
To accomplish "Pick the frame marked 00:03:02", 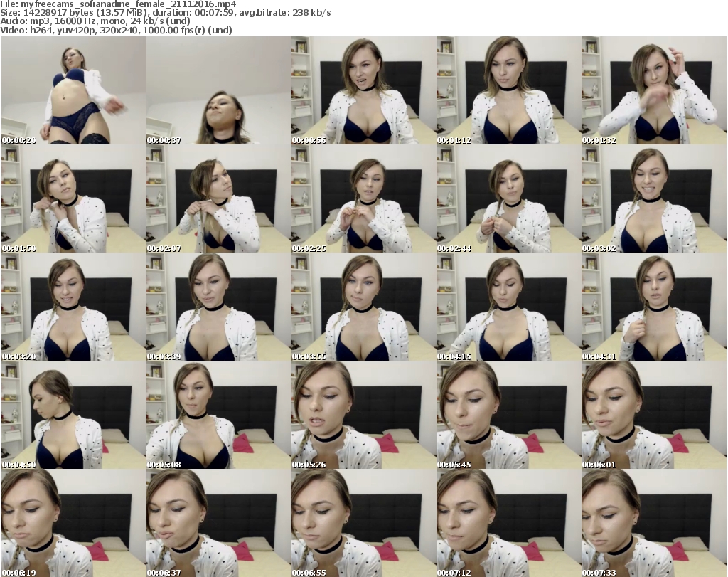I will (x=654, y=198).
